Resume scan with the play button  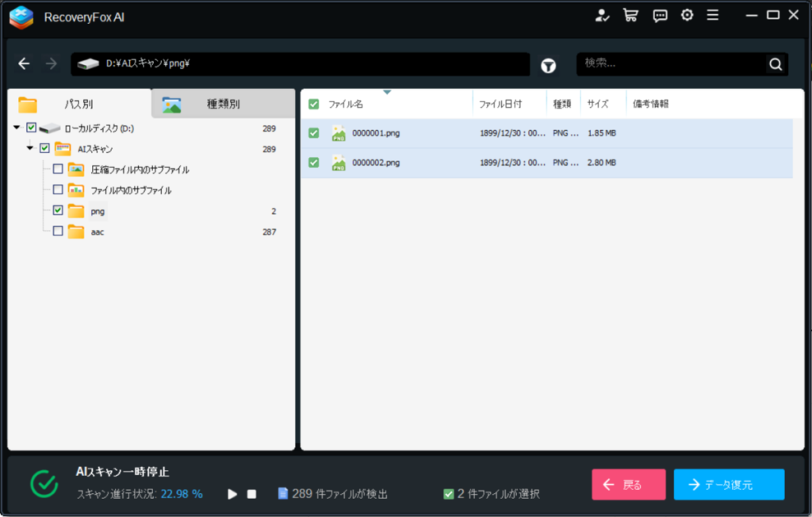tap(232, 494)
